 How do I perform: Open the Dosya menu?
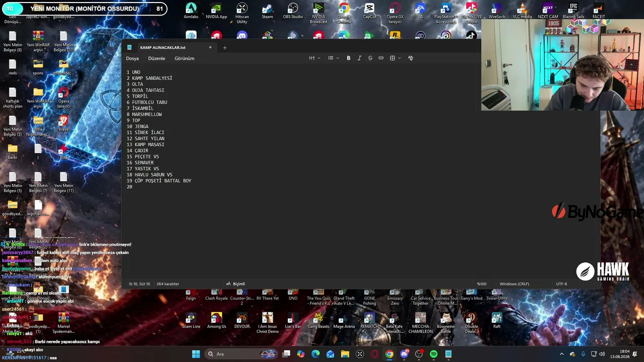point(132,58)
